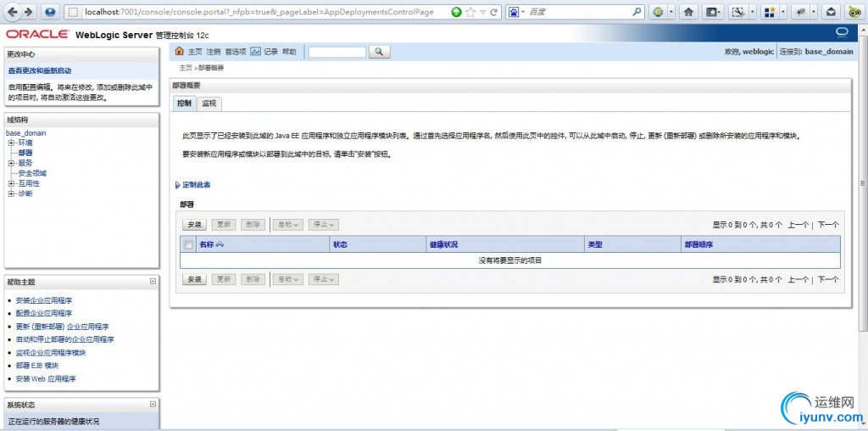Switch to the 监视 tab
Viewport: 868px width, 431px height.
pyautogui.click(x=209, y=104)
